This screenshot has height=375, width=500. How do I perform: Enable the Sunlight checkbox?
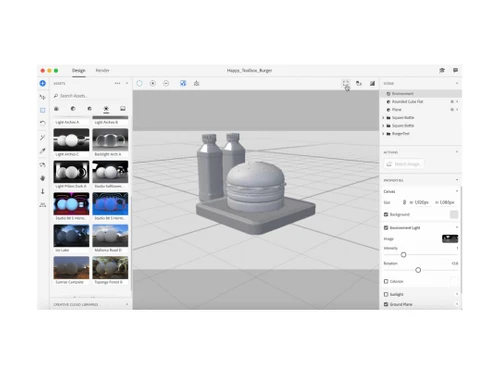click(386, 294)
